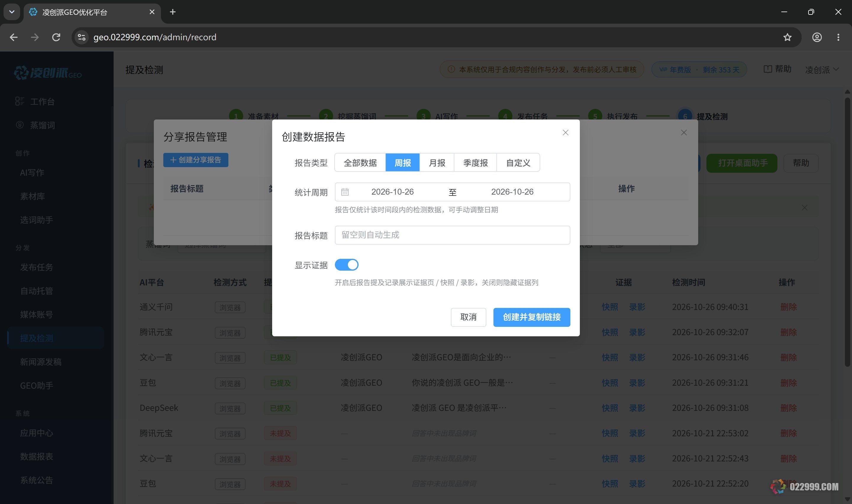Screen dimensions: 852x504
Task: Click the browser address bar URL
Action: click(155, 37)
